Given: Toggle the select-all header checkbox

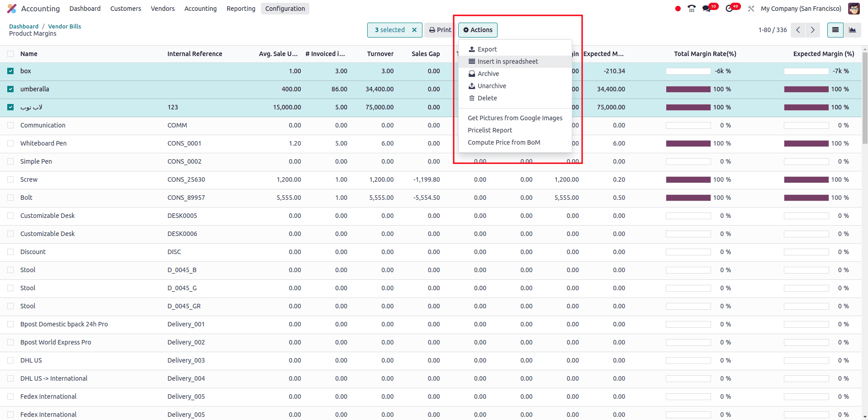Looking at the screenshot, I should point(10,54).
